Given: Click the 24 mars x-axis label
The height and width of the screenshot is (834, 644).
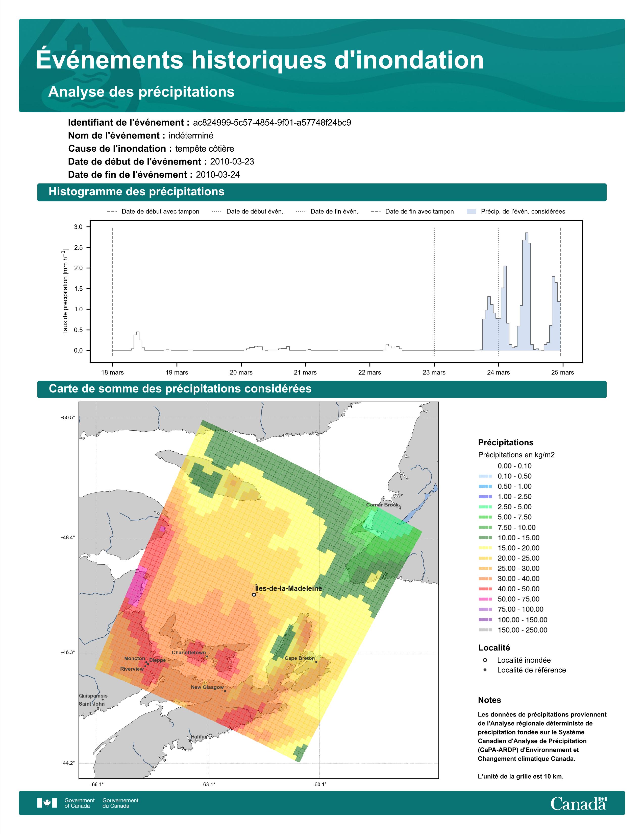Looking at the screenshot, I should [498, 372].
